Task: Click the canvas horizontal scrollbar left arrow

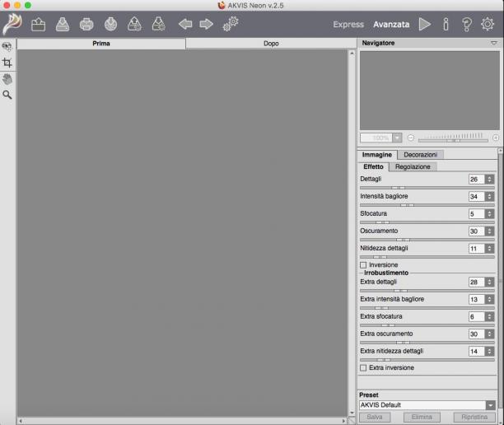Action: click(21, 421)
